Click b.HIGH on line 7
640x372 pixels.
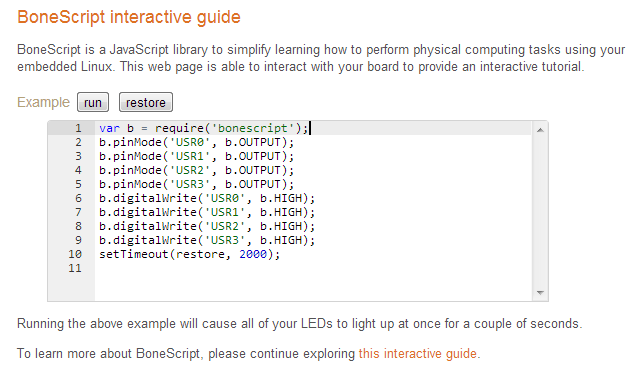(281, 212)
